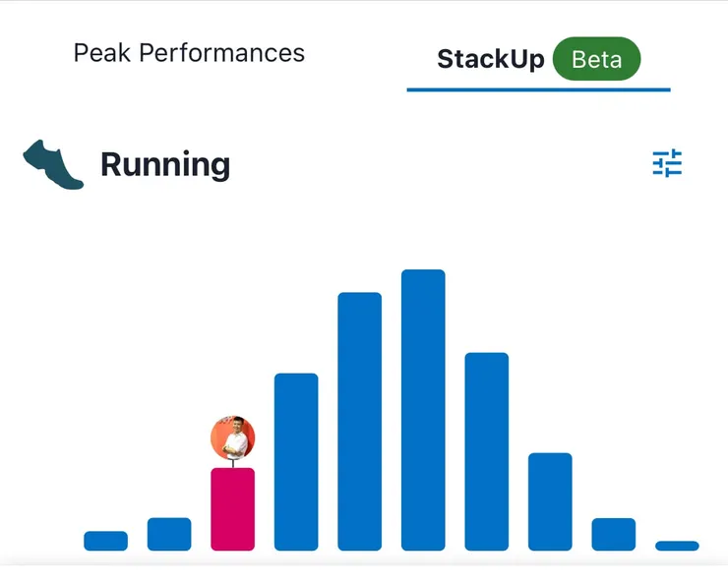Select the second-tallest blue bar
This screenshot has height=584, width=728.
[359, 421]
